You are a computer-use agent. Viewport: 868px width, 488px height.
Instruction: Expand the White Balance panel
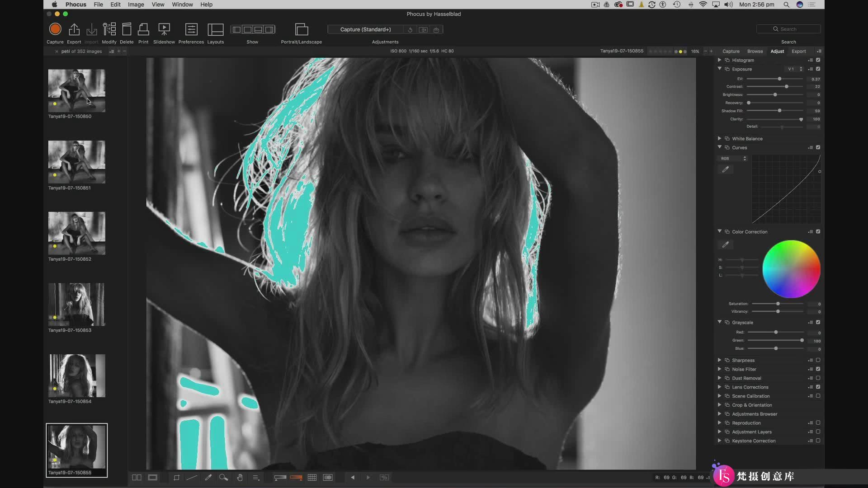[720, 138]
